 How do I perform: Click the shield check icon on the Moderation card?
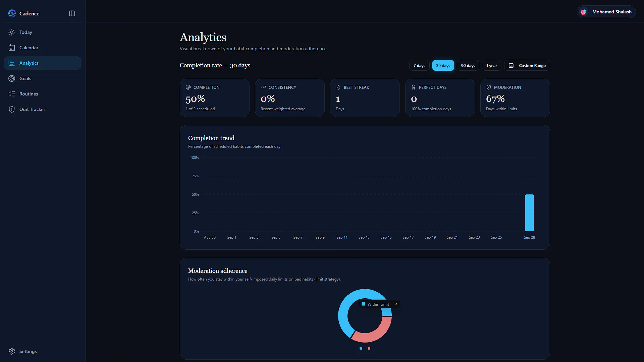489,87
